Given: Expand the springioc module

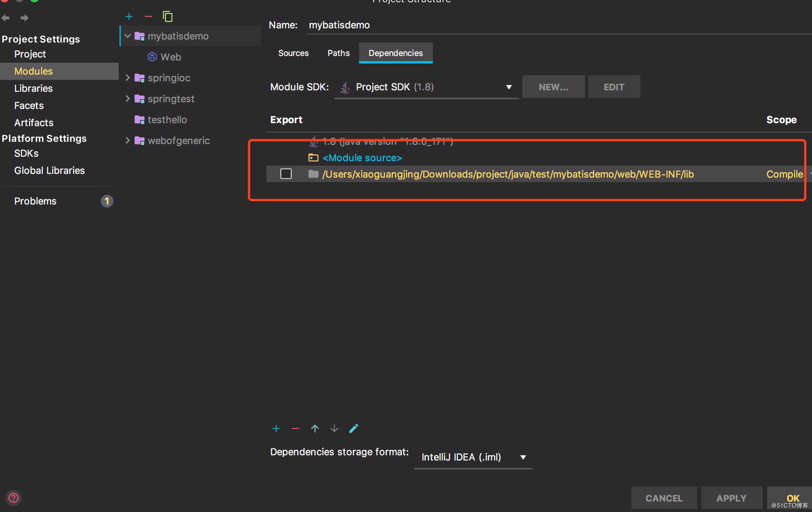Looking at the screenshot, I should pyautogui.click(x=128, y=78).
